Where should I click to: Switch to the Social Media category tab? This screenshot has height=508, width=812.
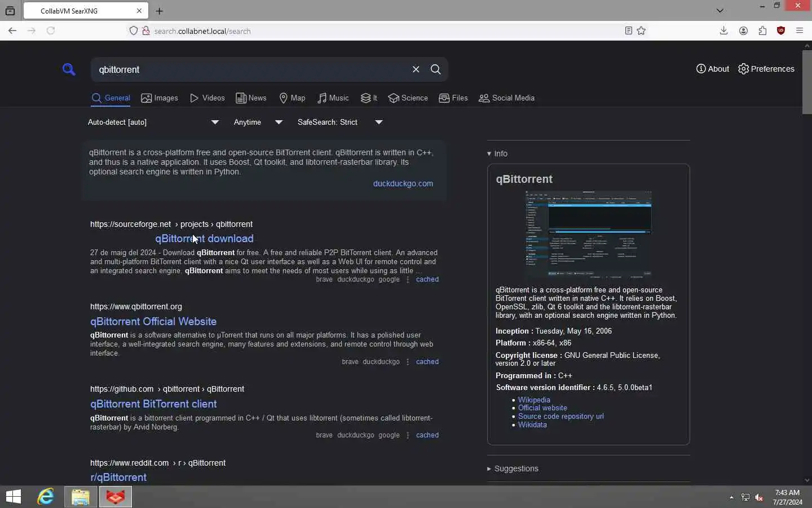click(x=507, y=98)
